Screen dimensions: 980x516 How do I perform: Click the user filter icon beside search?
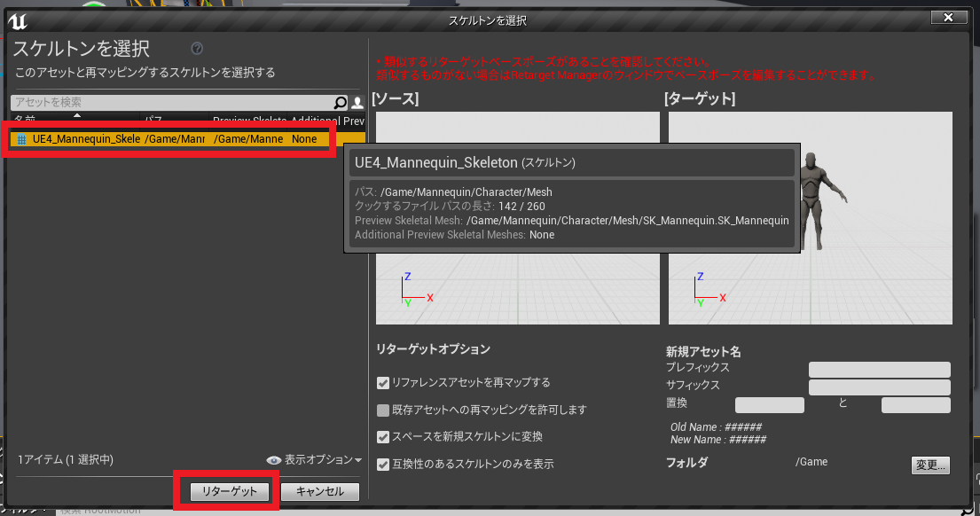(x=357, y=103)
